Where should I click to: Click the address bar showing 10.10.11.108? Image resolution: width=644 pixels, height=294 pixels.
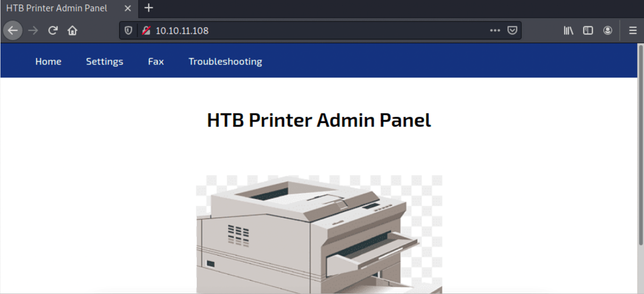click(x=320, y=31)
